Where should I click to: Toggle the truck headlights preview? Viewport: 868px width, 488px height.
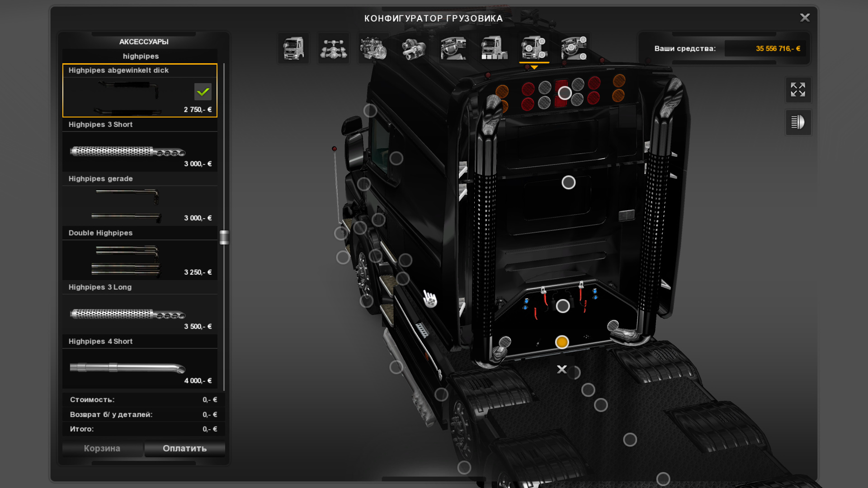pos(798,122)
